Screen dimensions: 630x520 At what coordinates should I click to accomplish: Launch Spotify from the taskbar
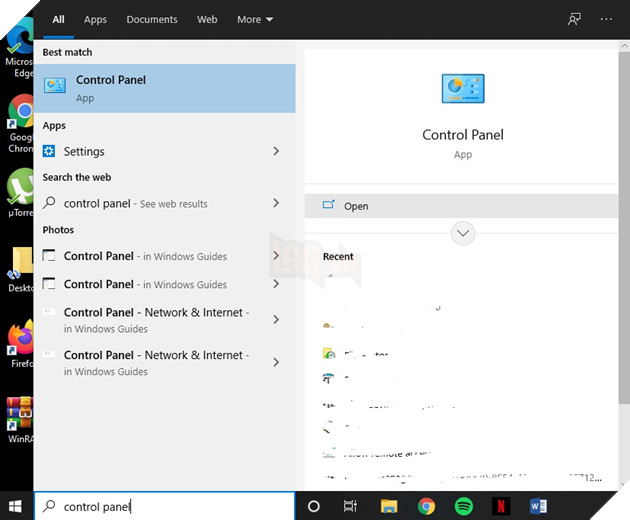point(464,506)
